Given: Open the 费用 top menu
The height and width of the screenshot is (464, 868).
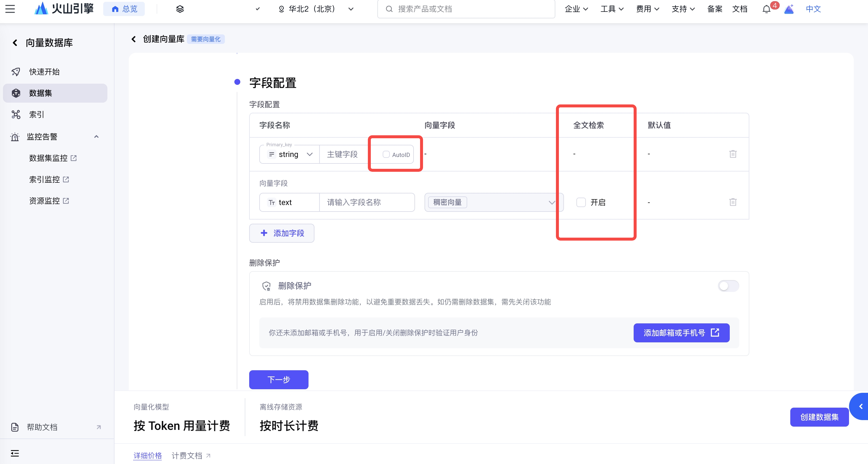Looking at the screenshot, I should 647,9.
